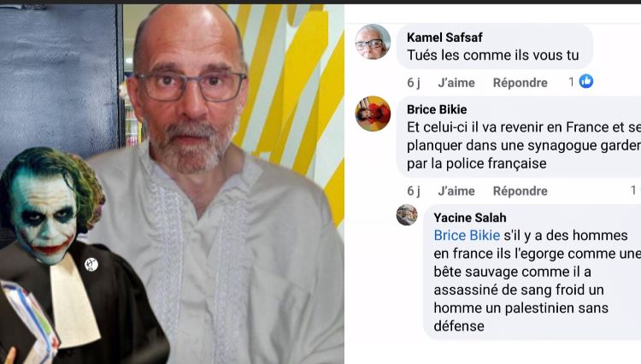Open Kamel Safsaf's profile picture
The height and width of the screenshot is (364, 641).
(x=373, y=42)
